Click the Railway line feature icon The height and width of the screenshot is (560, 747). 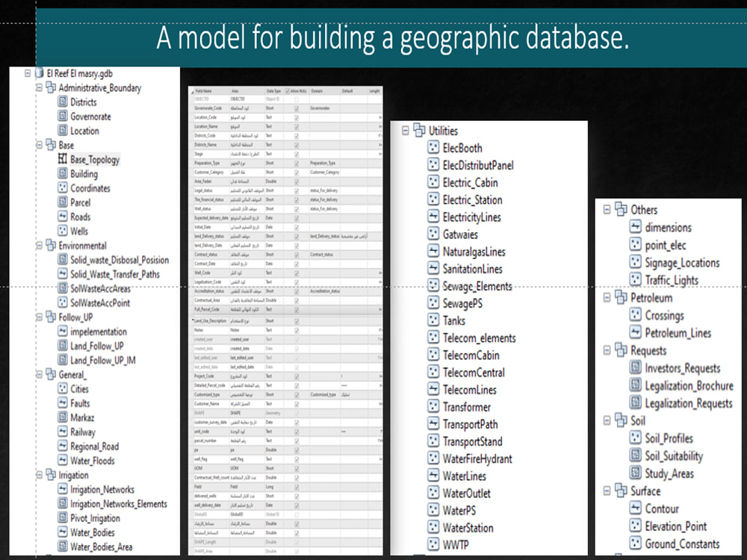(63, 432)
